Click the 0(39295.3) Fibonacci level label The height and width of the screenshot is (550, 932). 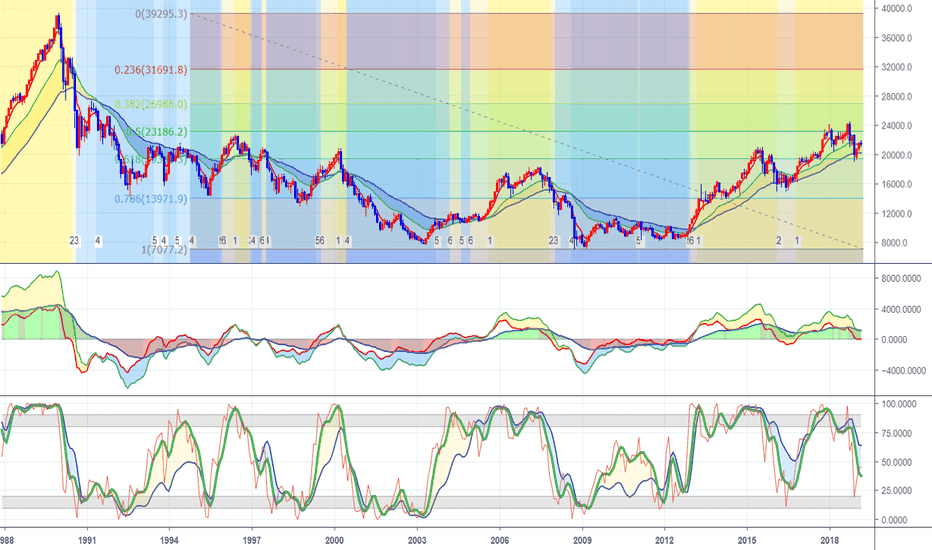pos(160,14)
